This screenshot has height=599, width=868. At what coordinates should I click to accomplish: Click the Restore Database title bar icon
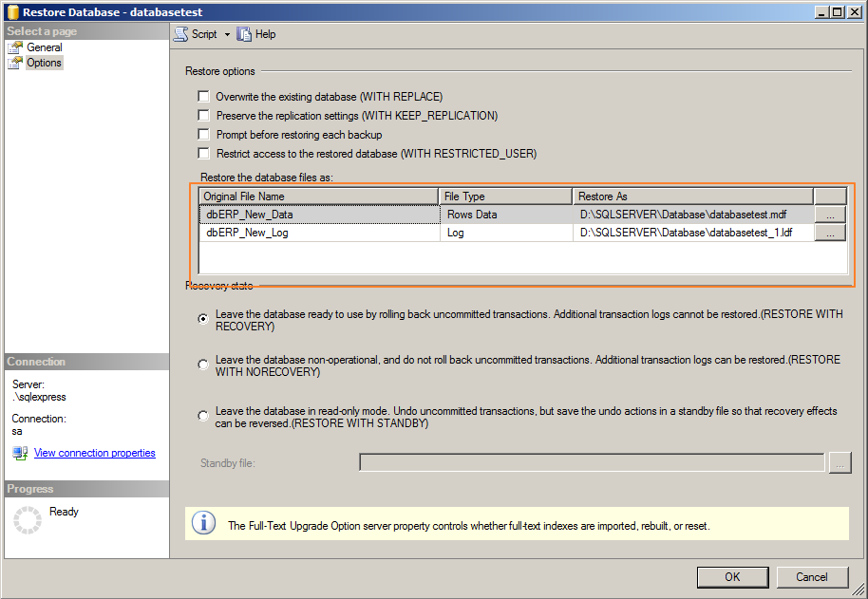pos(12,12)
